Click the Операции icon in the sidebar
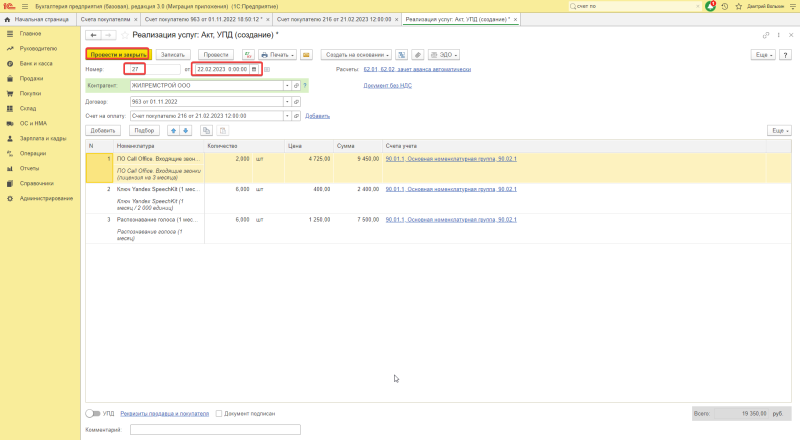The height and width of the screenshot is (440, 800). click(x=10, y=153)
